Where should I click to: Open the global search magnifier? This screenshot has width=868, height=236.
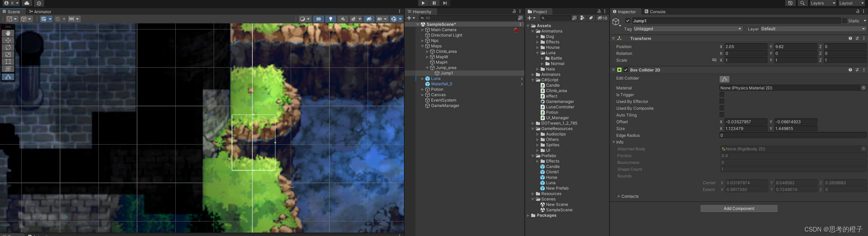coord(802,3)
